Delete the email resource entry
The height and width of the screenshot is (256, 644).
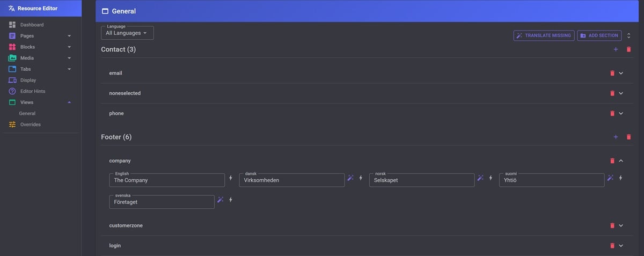pos(611,73)
